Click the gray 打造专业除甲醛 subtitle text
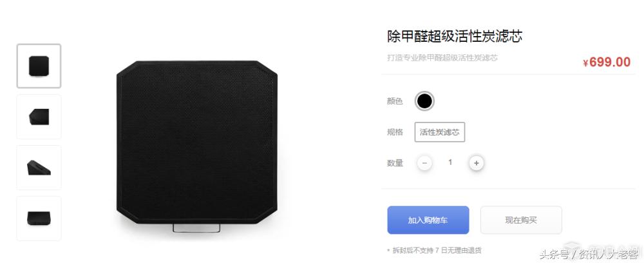The image size is (644, 263). 442,58
